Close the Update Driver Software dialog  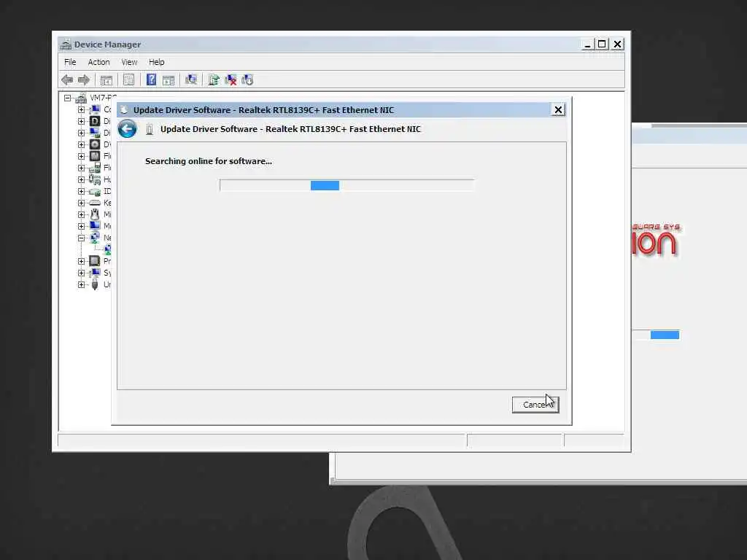click(558, 110)
